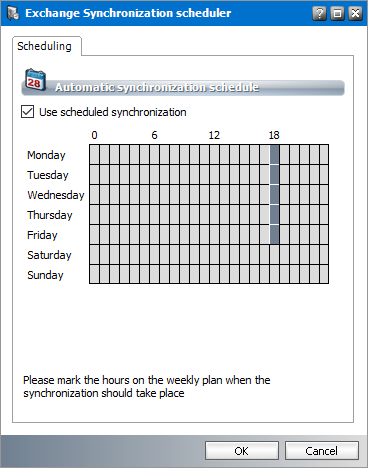Click the application icon in title bar
This screenshot has width=368, height=468.
[13, 13]
